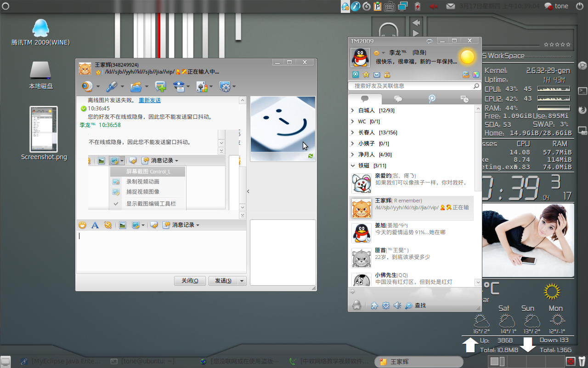Screen dimensions: 588x368
Task: Open the chat applications gear-window icon
Action: pos(225,86)
